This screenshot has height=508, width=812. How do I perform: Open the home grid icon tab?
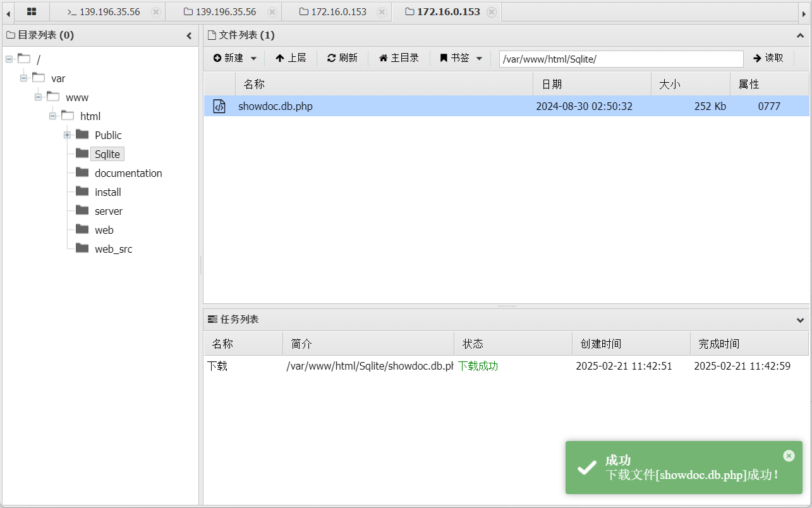click(31, 11)
